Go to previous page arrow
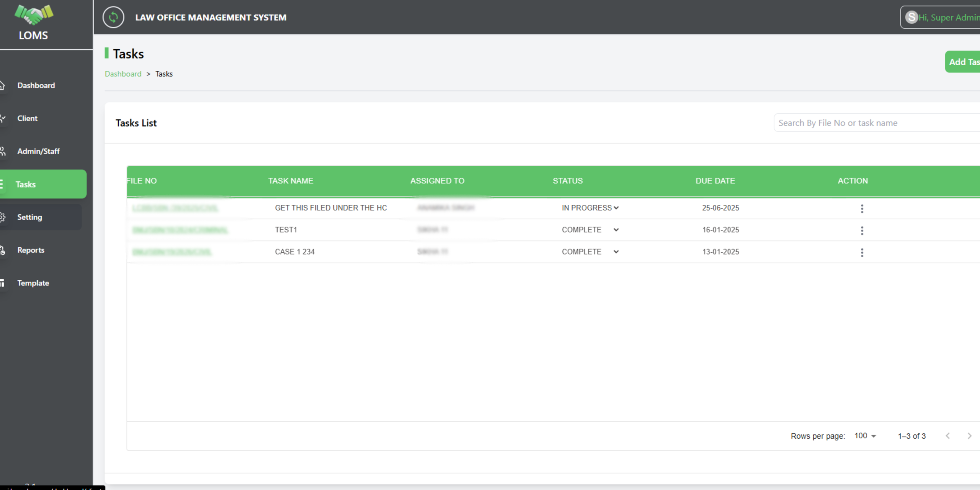980x490 pixels. [947, 436]
